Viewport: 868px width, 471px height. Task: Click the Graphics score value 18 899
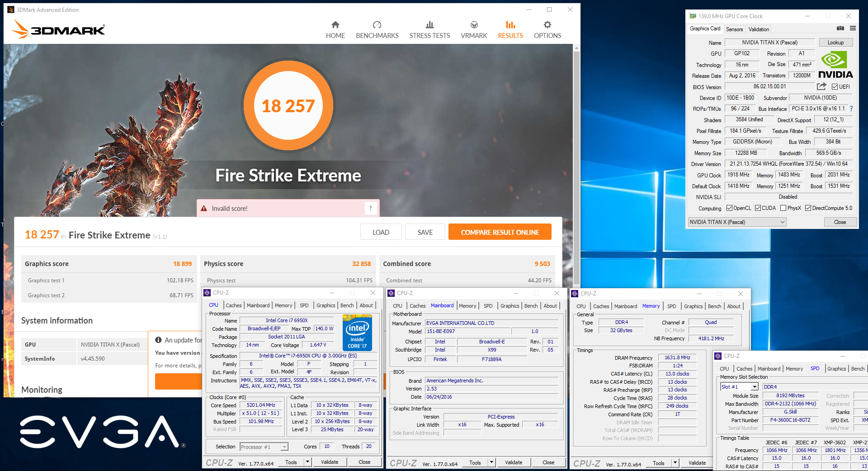click(x=183, y=264)
